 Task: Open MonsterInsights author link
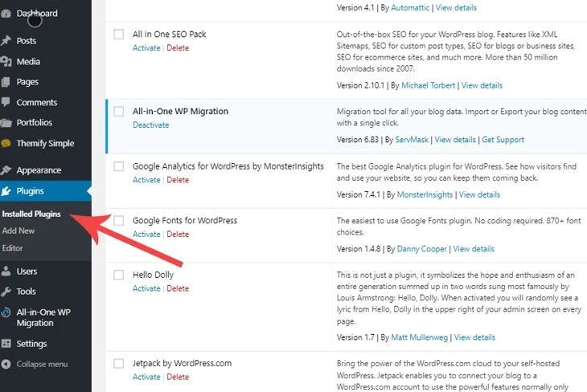coord(425,194)
